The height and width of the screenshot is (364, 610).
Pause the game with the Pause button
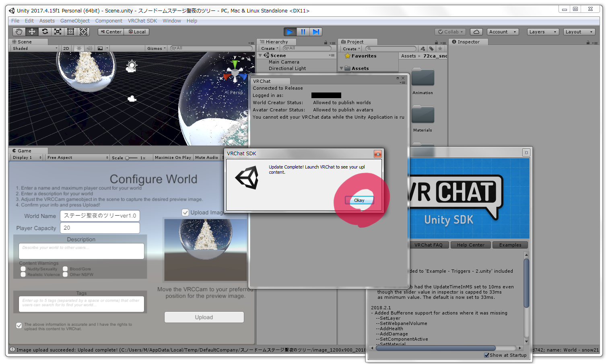coord(303,32)
